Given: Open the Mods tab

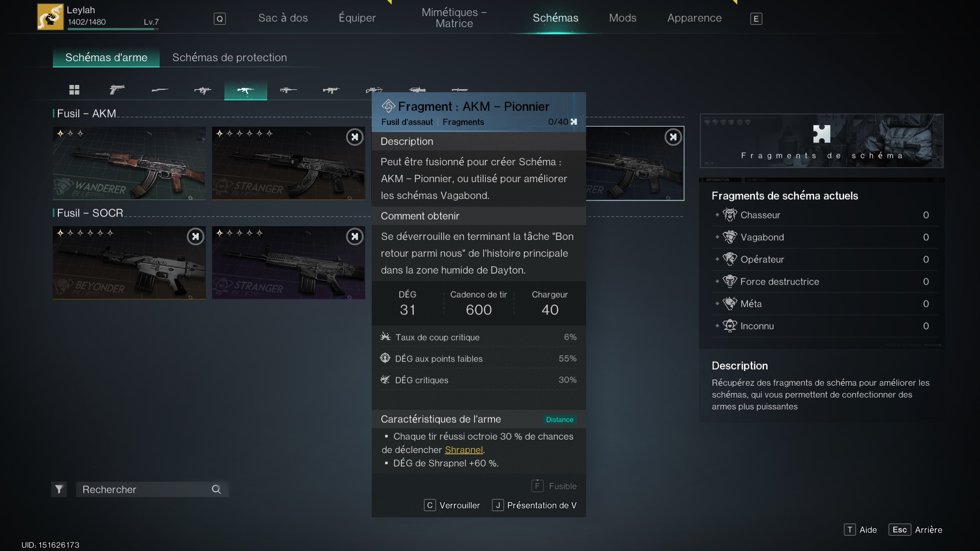Looking at the screenshot, I should click(622, 18).
